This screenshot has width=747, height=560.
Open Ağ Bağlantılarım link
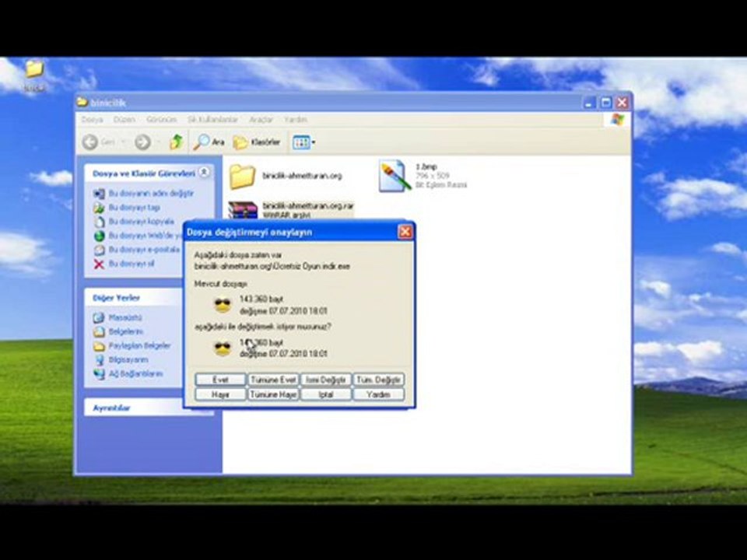tap(135, 374)
